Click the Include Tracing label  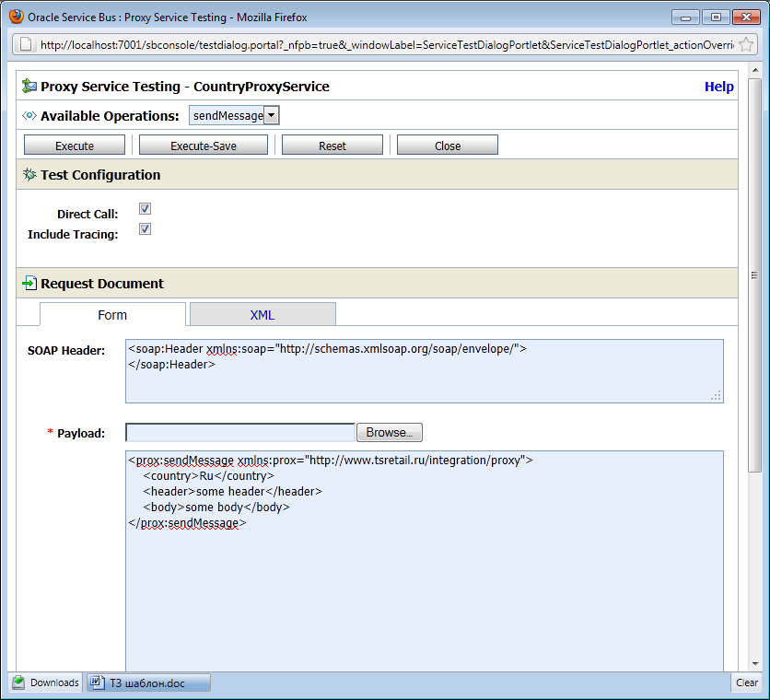click(73, 234)
